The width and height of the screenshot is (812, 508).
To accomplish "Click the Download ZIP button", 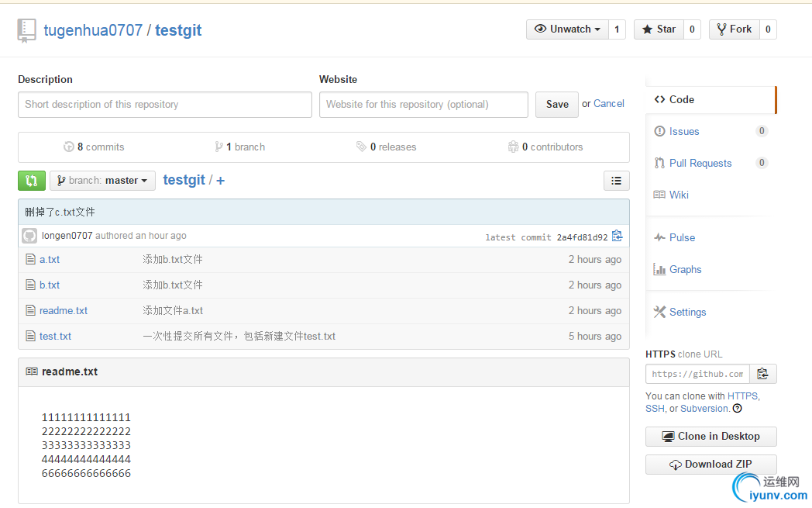I will [710, 465].
